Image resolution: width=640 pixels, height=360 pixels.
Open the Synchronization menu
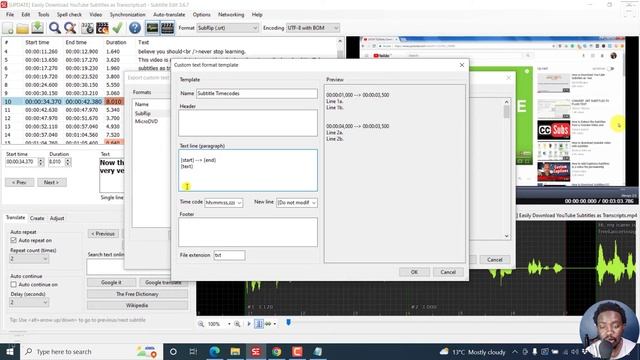pyautogui.click(x=127, y=14)
